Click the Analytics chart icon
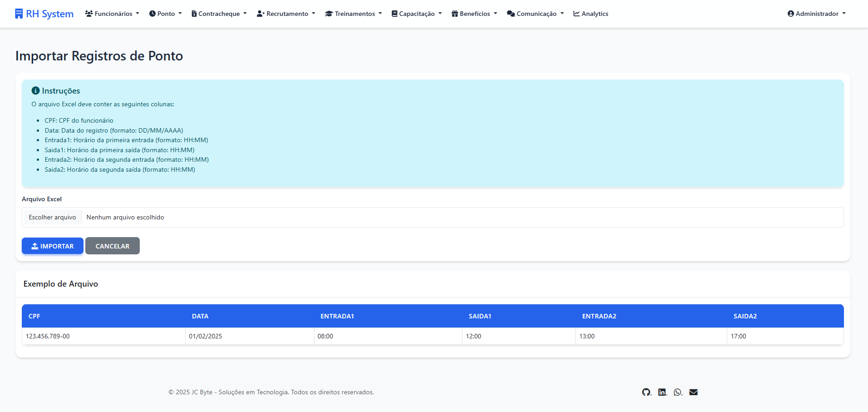This screenshot has width=868, height=412. tap(577, 14)
